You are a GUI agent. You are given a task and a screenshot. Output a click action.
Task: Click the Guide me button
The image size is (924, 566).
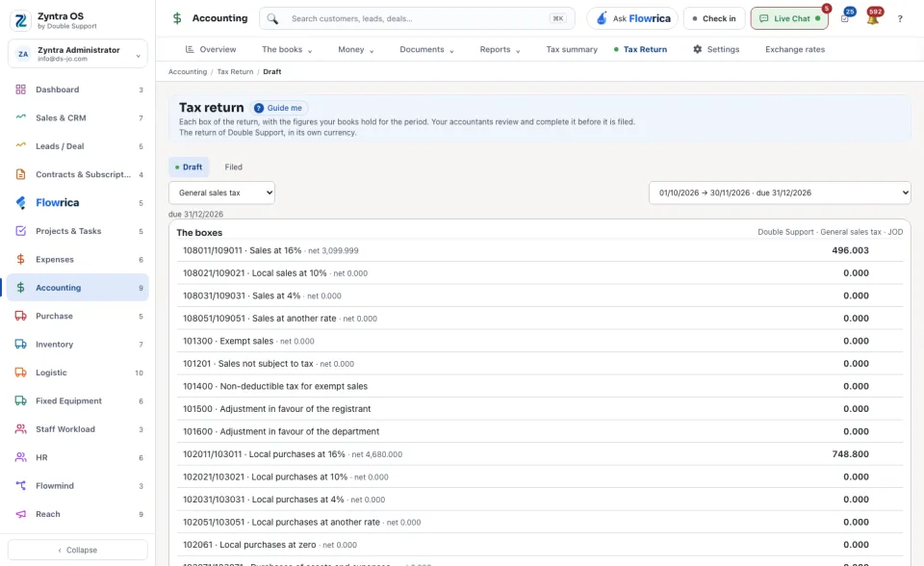tap(278, 108)
